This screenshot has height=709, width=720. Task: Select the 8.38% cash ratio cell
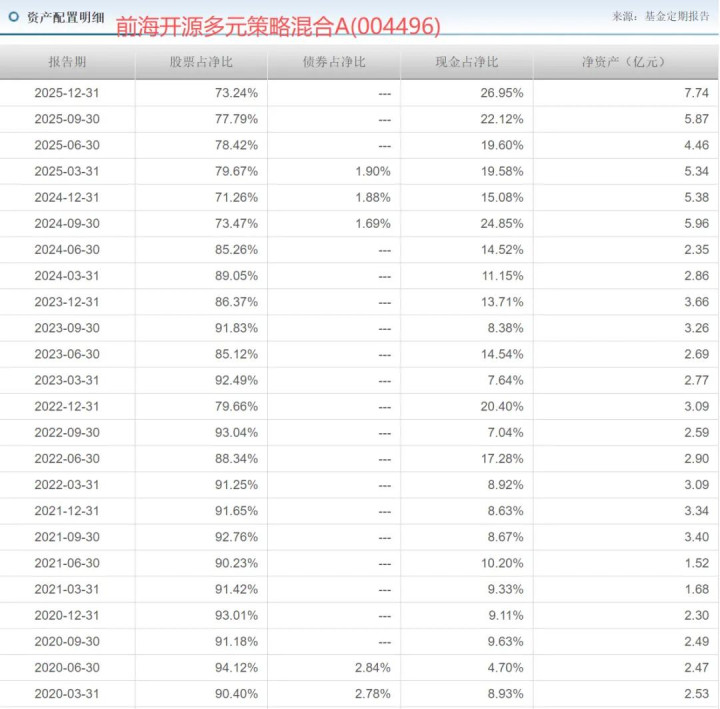pyautogui.click(x=506, y=328)
